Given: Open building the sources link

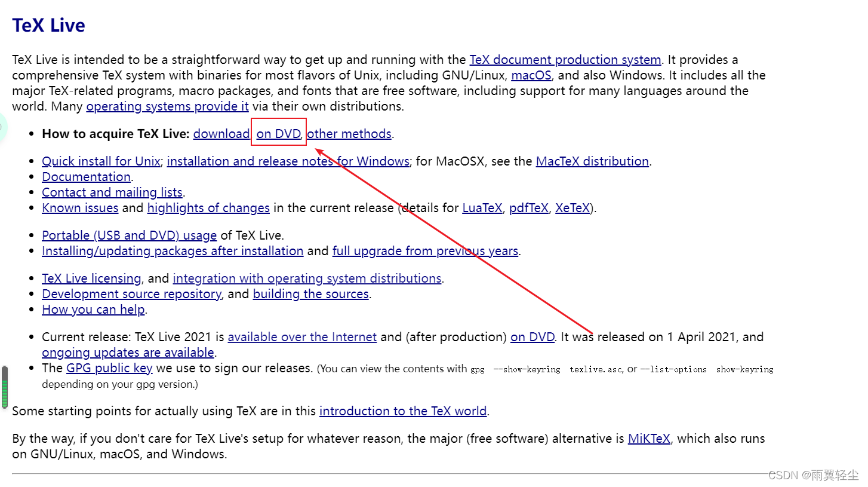Looking at the screenshot, I should pos(311,294).
